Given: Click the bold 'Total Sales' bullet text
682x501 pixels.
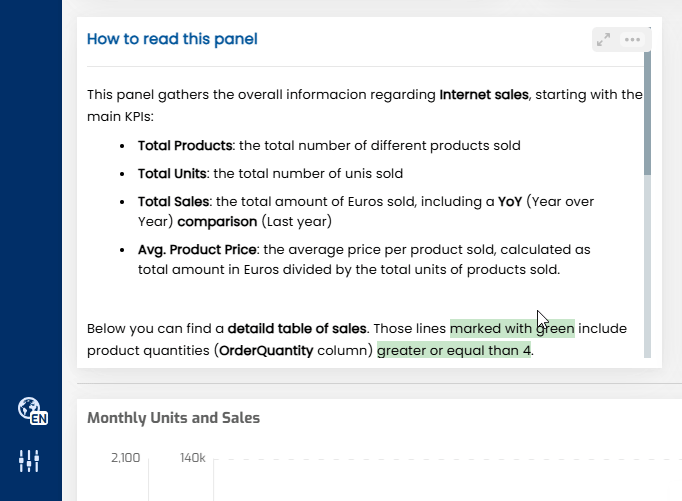Looking at the screenshot, I should [174, 201].
